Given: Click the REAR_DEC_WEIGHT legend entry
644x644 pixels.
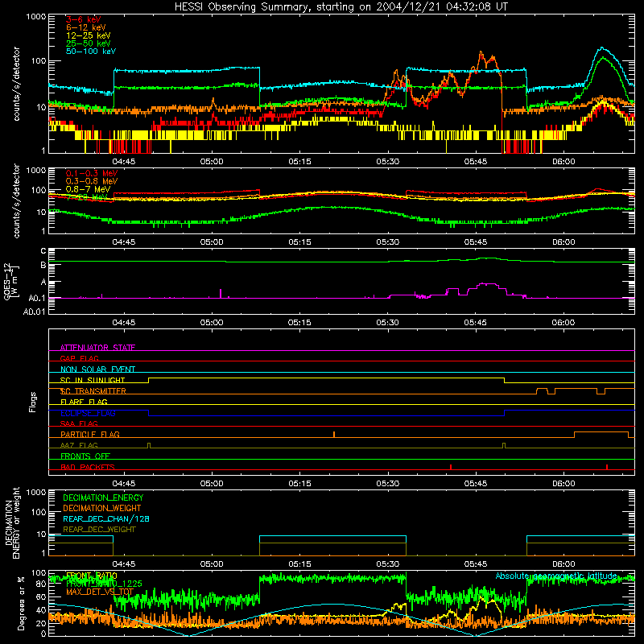Looking at the screenshot, I should (99, 530).
